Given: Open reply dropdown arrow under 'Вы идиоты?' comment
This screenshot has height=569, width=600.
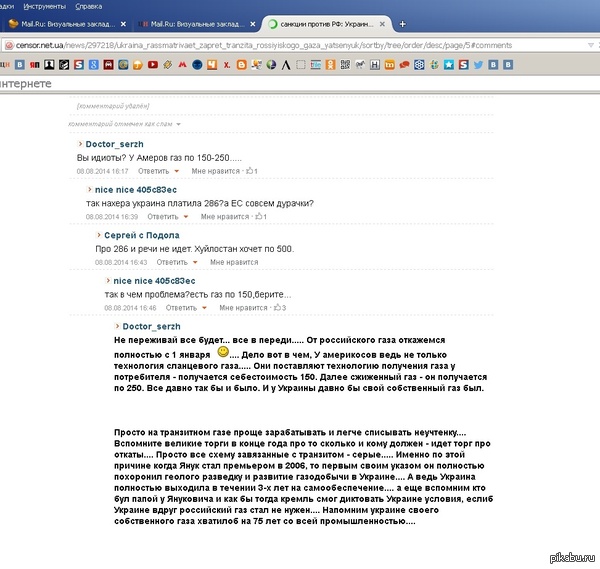Looking at the screenshot, I should coord(178,171).
